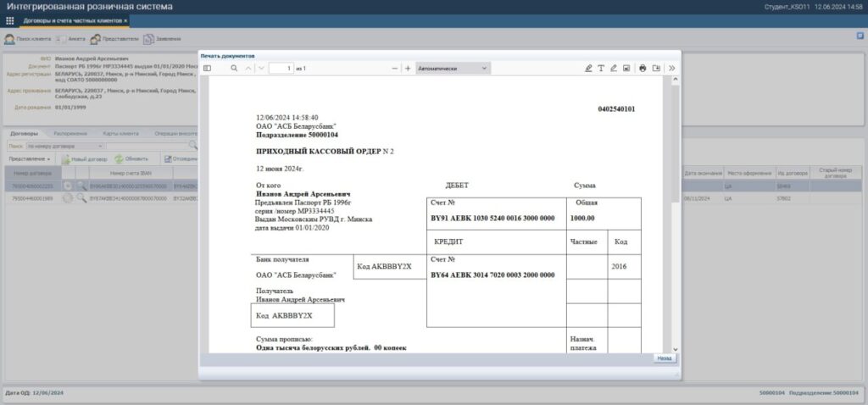Open the application grid menu icon

point(10,20)
